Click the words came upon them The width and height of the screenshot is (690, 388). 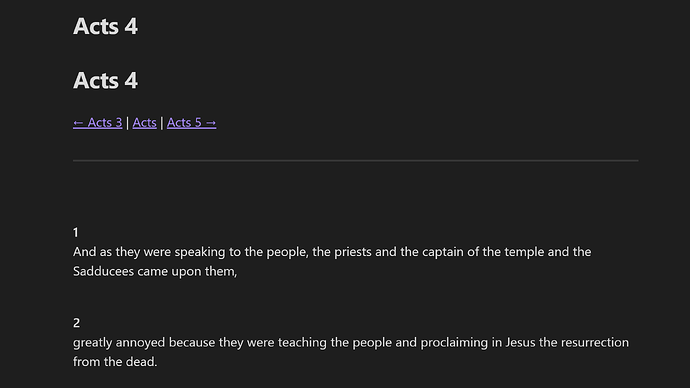click(187, 271)
